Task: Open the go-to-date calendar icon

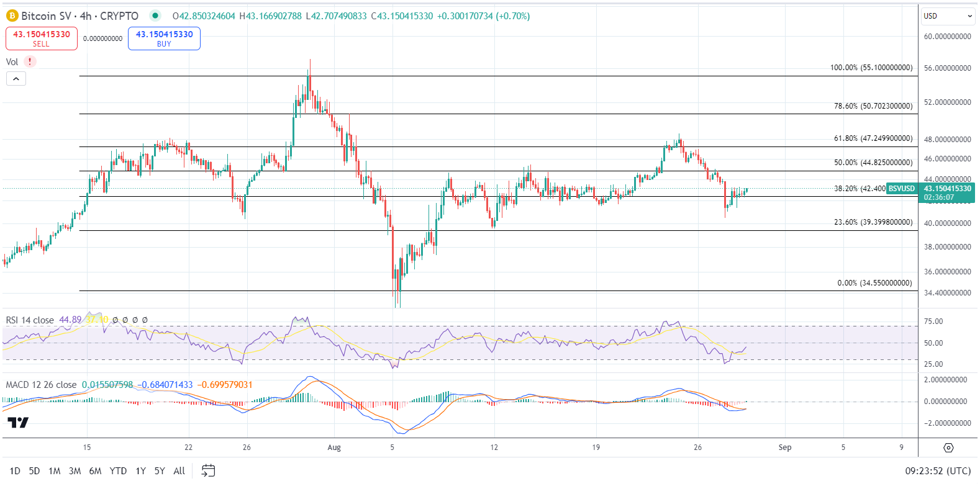Action: point(209,470)
